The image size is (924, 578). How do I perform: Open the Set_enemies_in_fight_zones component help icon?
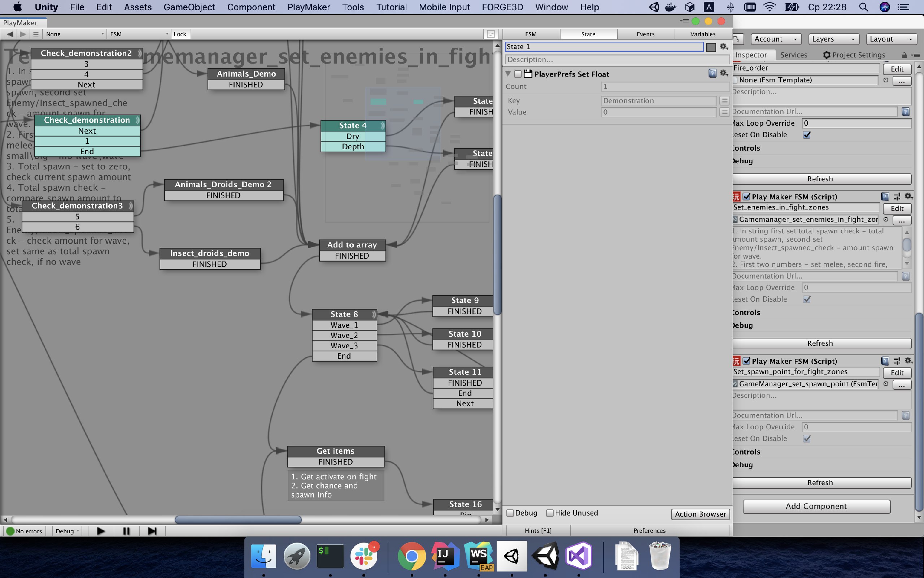tap(885, 197)
